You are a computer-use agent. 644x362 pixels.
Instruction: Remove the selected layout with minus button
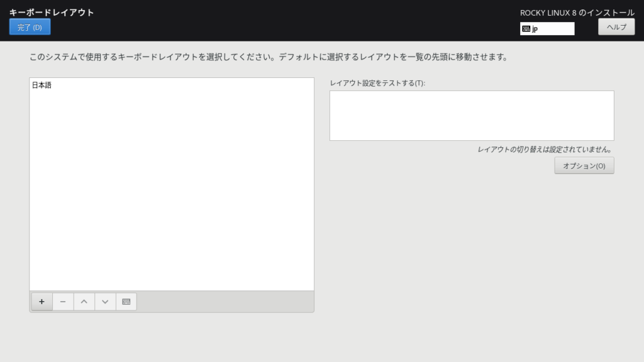click(63, 302)
